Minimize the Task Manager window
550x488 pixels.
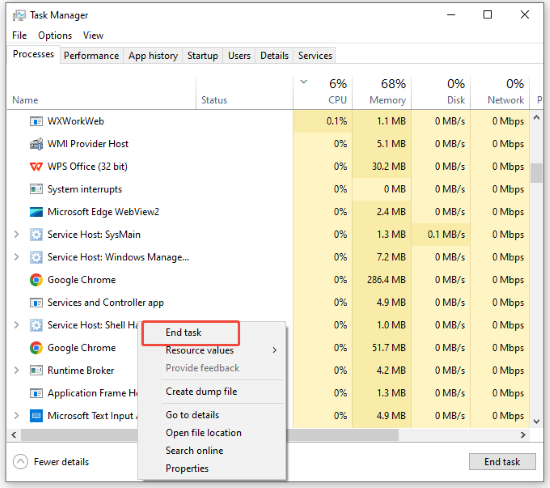[x=451, y=15]
